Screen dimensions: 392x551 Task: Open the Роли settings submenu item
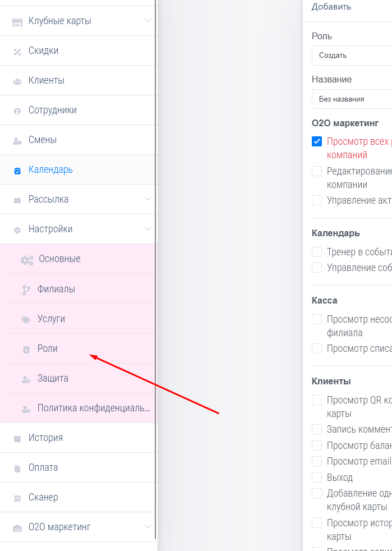pos(48,348)
